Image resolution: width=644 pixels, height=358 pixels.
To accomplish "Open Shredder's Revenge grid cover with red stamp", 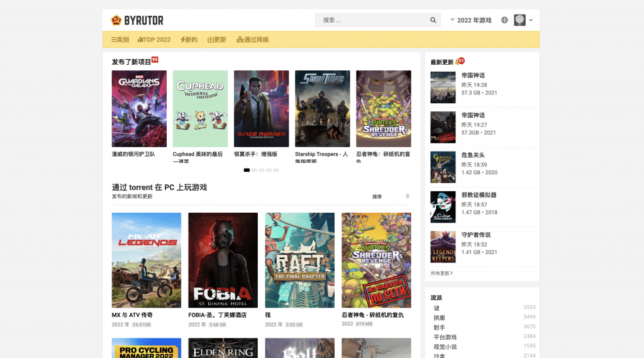I will point(376,260).
